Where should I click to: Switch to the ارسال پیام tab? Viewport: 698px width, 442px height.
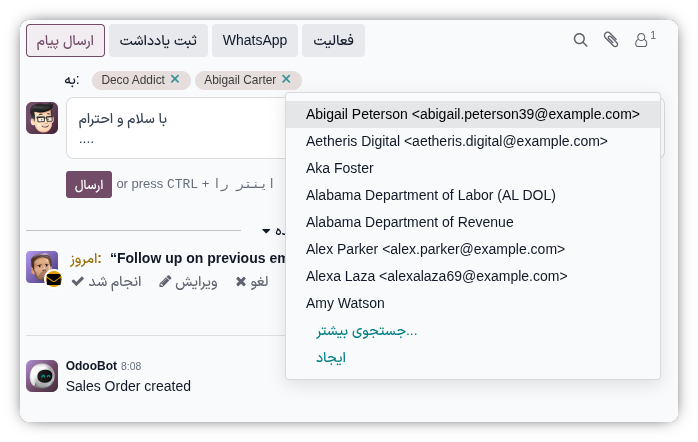(x=65, y=41)
